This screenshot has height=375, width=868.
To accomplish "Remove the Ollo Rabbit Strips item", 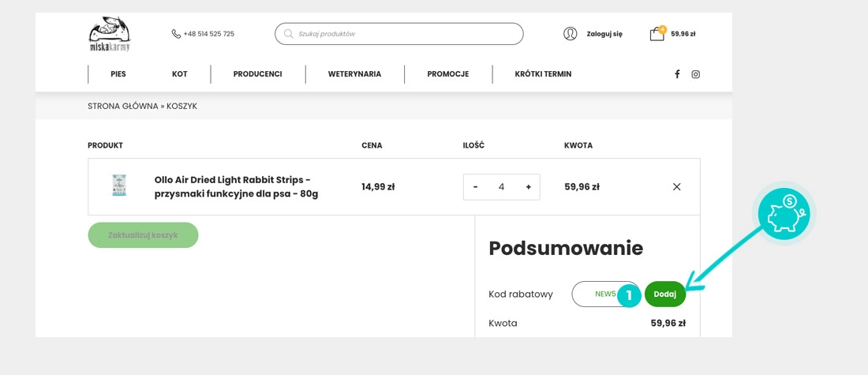I will coord(676,187).
